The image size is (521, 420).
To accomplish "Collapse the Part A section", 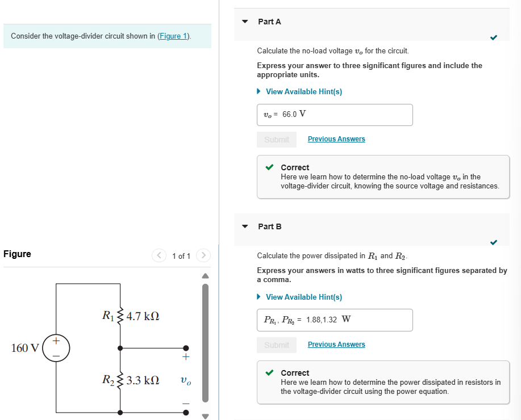I will 244,21.
